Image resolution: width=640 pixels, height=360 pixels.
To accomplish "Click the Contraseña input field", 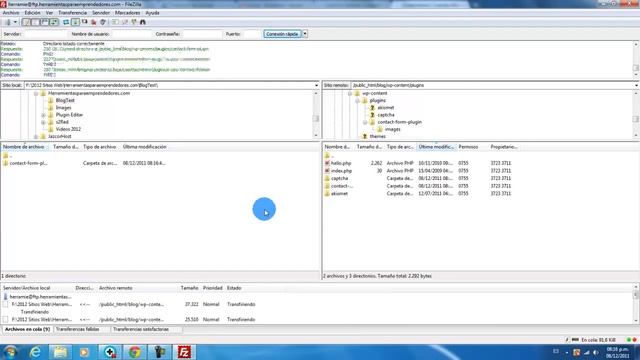I will pos(202,34).
